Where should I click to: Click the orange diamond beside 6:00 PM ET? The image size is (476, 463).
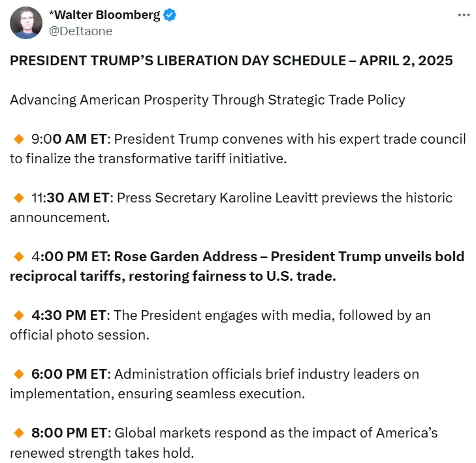(18, 374)
